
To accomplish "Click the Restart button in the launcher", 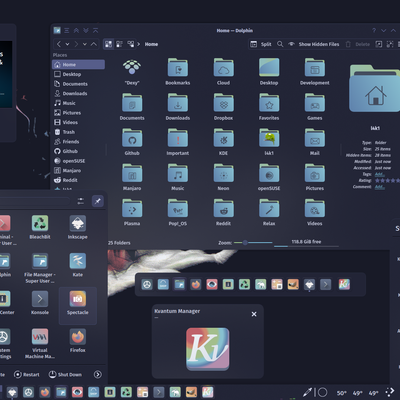I will pos(27,374).
